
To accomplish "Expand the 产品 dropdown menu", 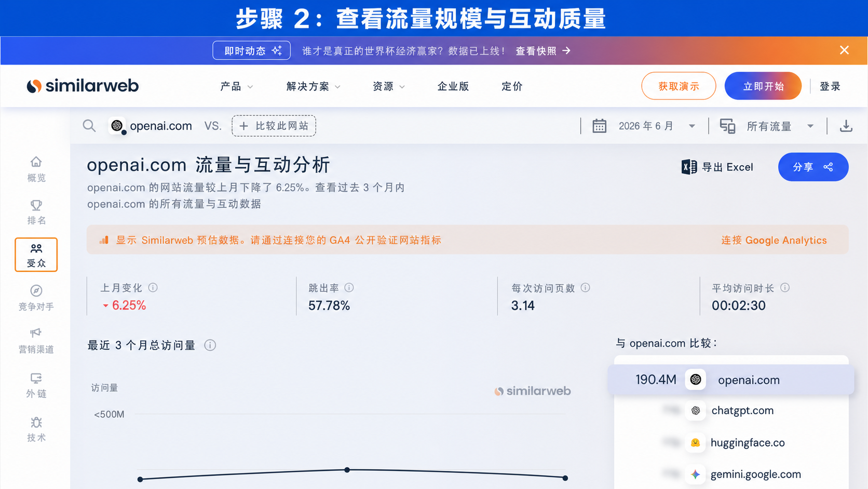I will (x=236, y=86).
